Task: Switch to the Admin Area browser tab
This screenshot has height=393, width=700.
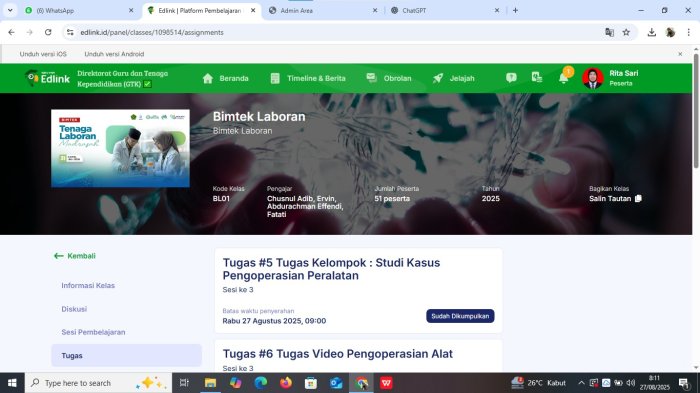Action: coord(323,10)
